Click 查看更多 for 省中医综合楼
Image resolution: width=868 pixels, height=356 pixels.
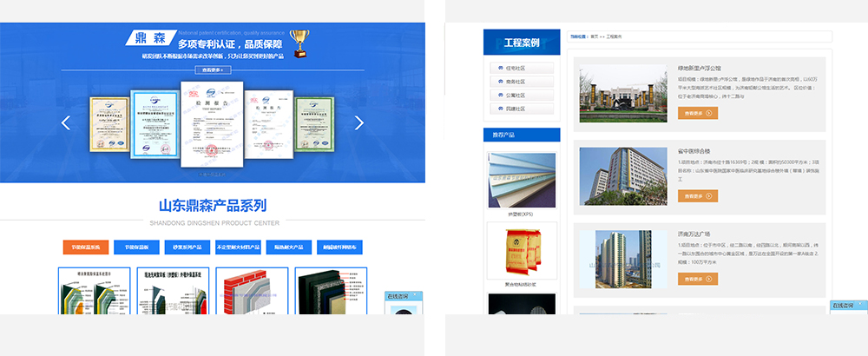point(698,196)
